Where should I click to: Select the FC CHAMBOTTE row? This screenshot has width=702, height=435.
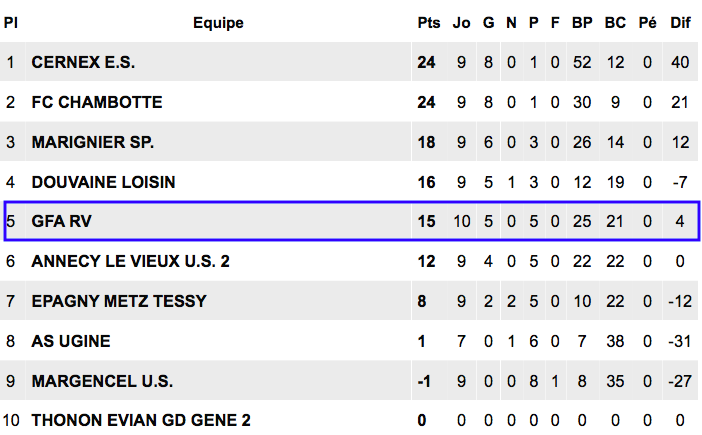(349, 102)
